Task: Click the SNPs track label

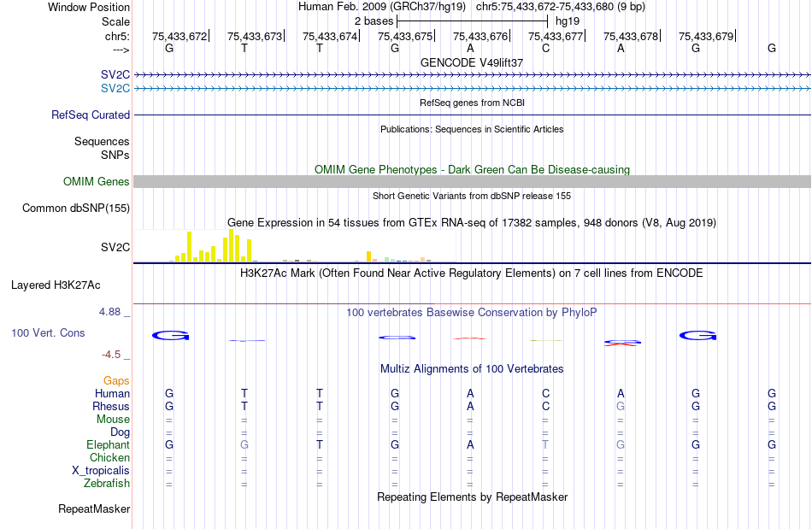Action: [115, 155]
